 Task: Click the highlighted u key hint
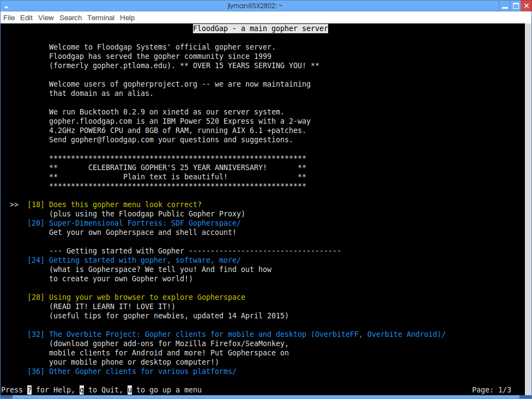130,390
